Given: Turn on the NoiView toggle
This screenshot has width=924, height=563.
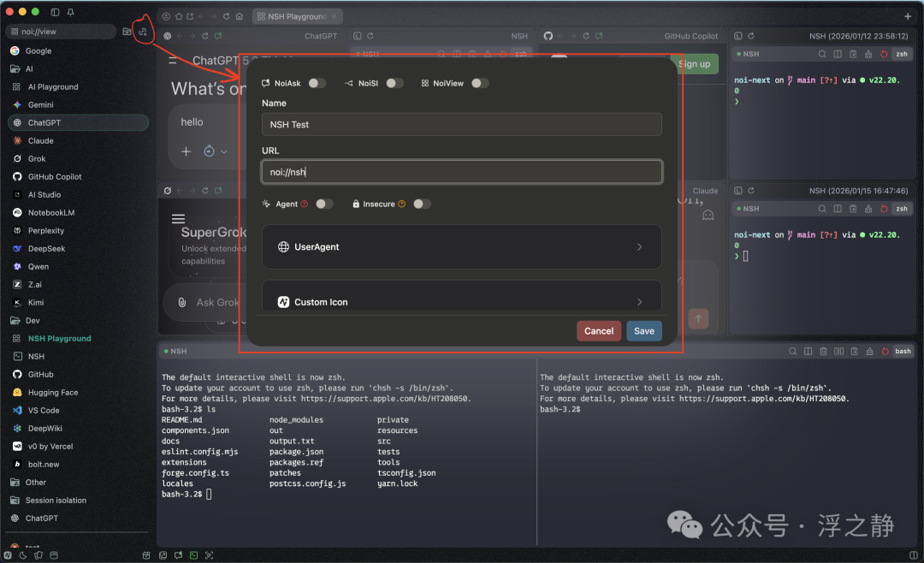Looking at the screenshot, I should tap(480, 83).
